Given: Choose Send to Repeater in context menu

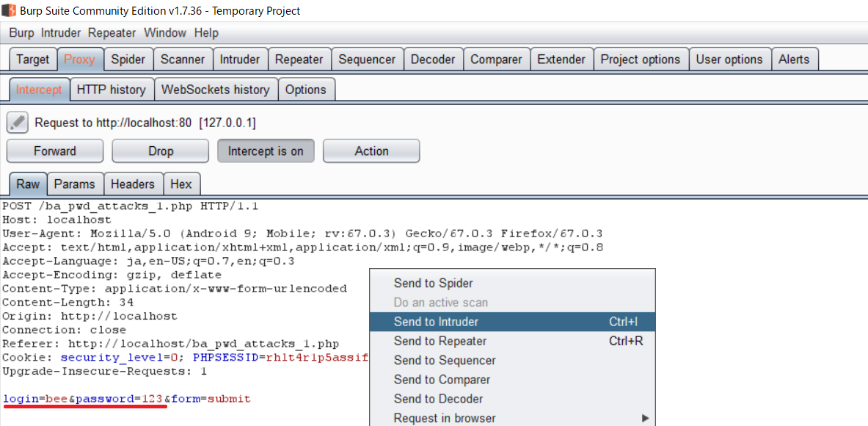Looking at the screenshot, I should (512, 341).
